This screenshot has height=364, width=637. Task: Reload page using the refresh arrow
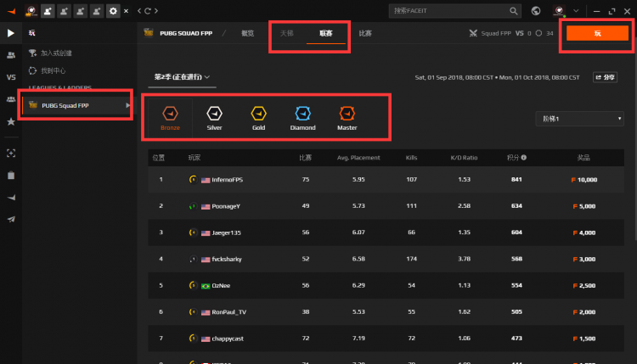click(148, 11)
